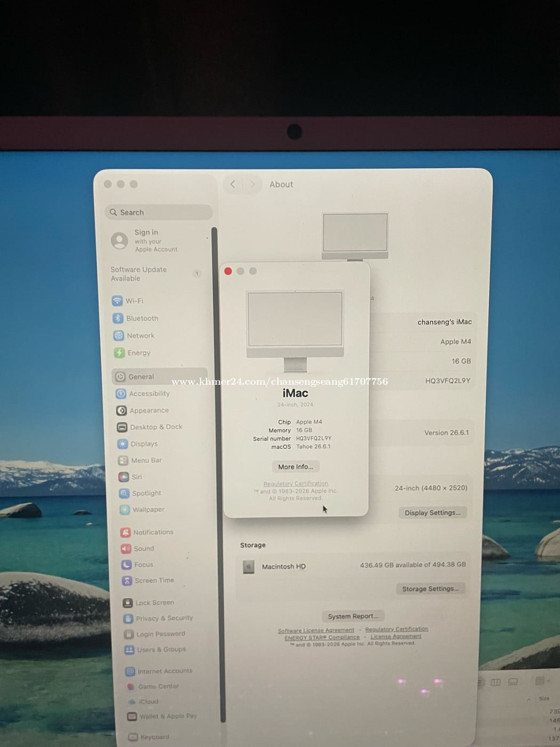Open Focus moon icon
This screenshot has width=560, height=747.
click(x=126, y=565)
